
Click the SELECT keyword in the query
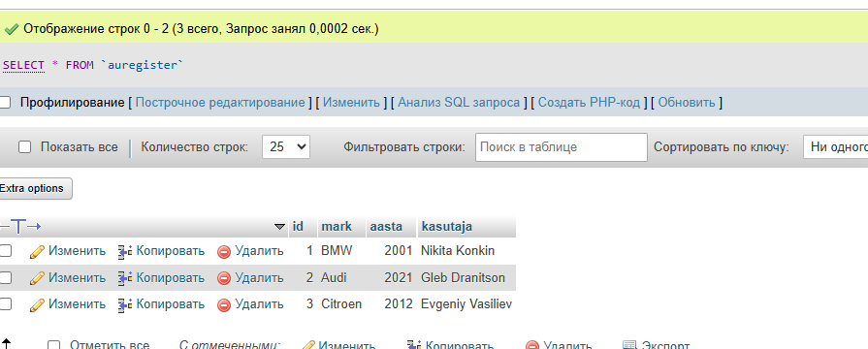(x=24, y=65)
